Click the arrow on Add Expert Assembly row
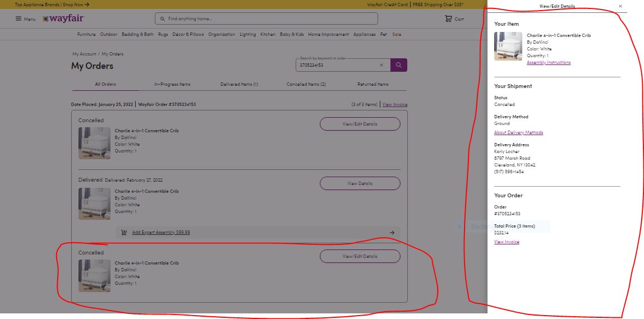Image resolution: width=644 pixels, height=319 pixels. coord(392,232)
